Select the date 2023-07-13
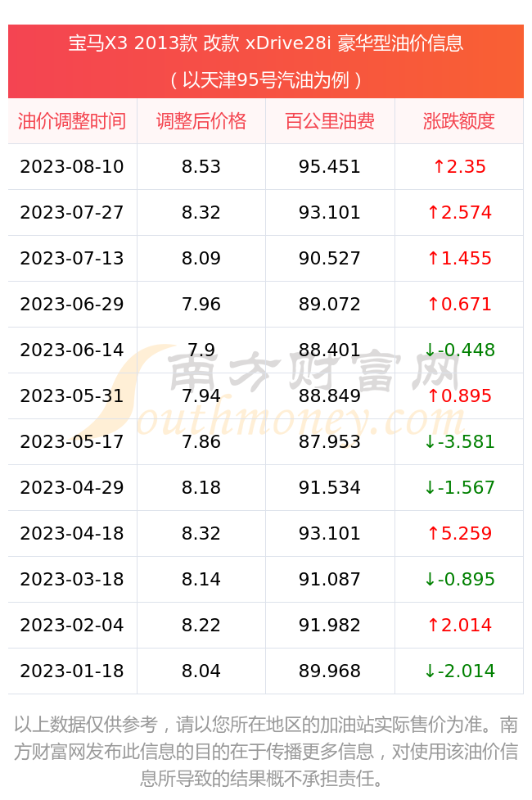Screen dimensions: 532x800 coord(72,259)
